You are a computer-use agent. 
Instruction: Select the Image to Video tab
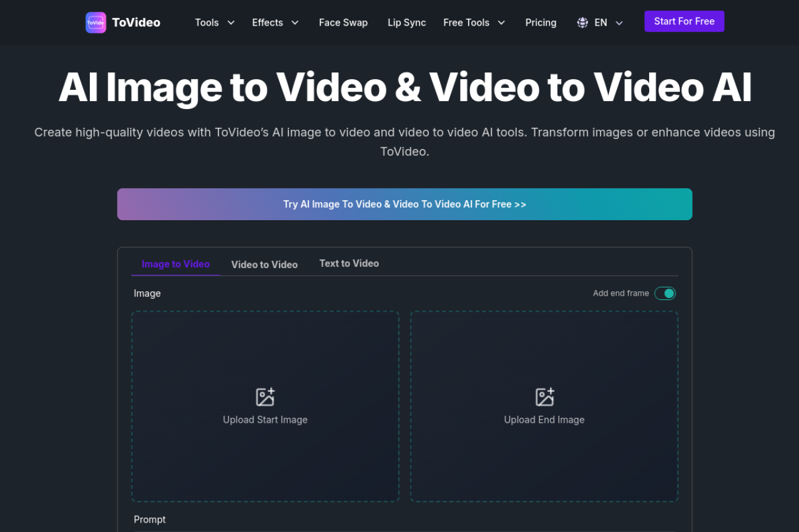[x=175, y=264]
